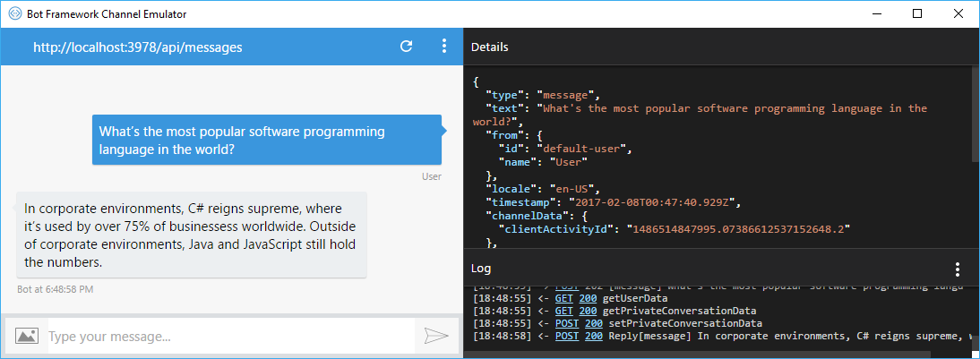This screenshot has height=359, width=980.
Task: Click 200 link in getPrivateConversationData row
Action: [x=588, y=311]
